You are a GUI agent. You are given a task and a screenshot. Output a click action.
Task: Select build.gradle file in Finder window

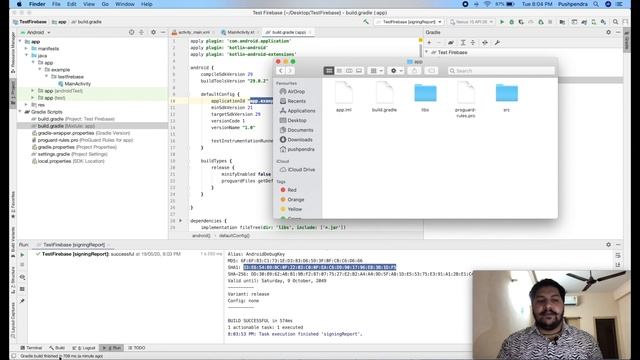coord(384,96)
